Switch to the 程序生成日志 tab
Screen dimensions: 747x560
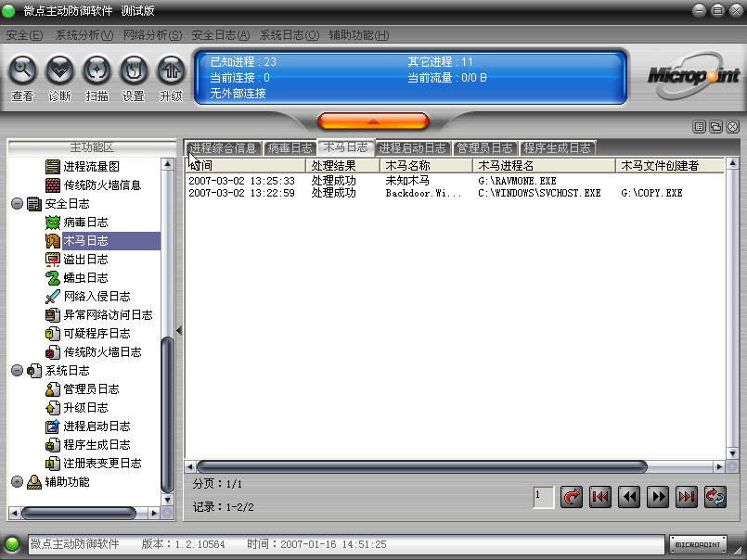tap(558, 148)
